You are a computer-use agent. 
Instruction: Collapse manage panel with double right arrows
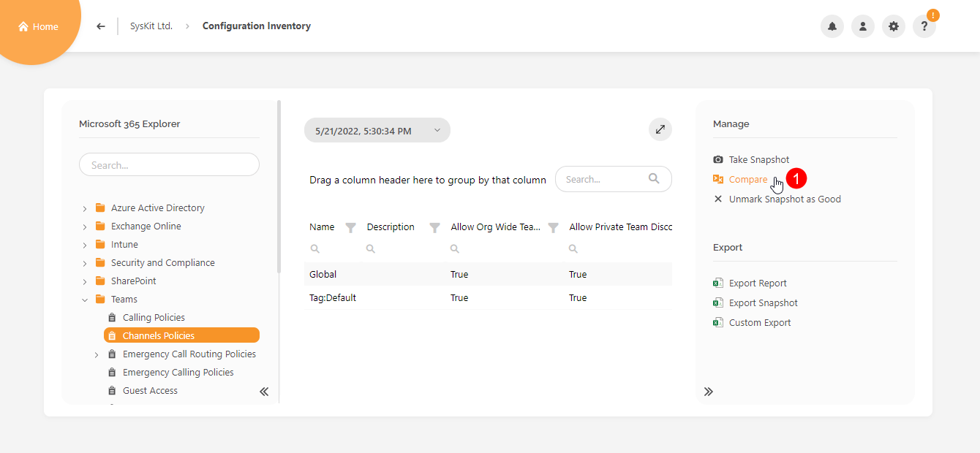coord(709,392)
